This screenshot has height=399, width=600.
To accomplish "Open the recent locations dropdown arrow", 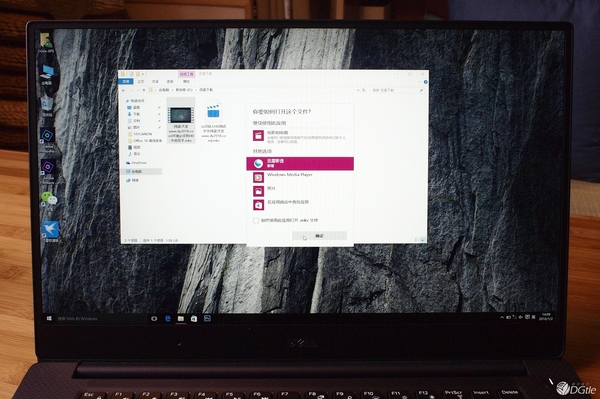I will pos(138,90).
